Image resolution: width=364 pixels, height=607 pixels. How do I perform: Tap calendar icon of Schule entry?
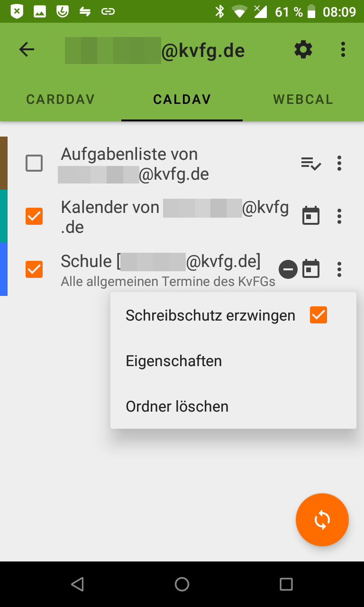click(311, 269)
